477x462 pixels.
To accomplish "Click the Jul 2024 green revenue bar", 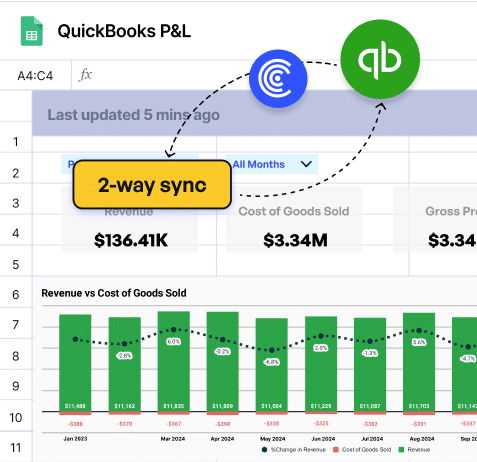I will (x=370, y=365).
